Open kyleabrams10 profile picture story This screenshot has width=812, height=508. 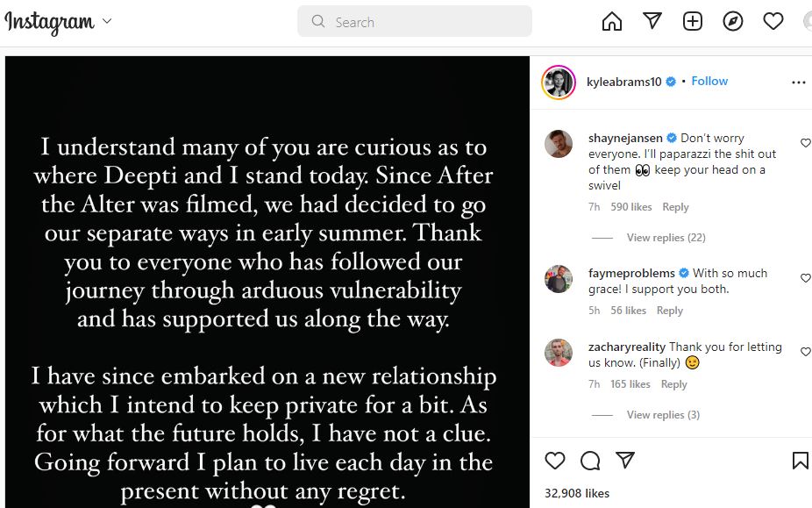point(559,82)
